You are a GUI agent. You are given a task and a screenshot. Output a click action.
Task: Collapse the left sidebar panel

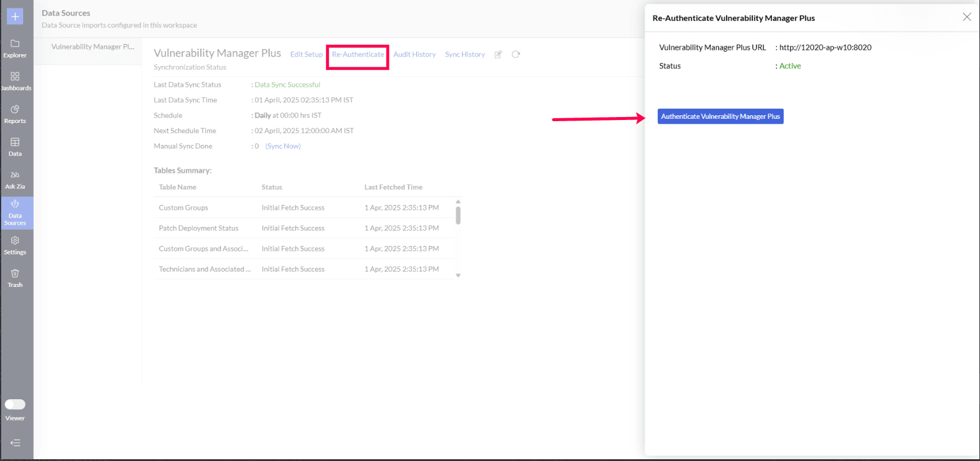pyautogui.click(x=15, y=443)
